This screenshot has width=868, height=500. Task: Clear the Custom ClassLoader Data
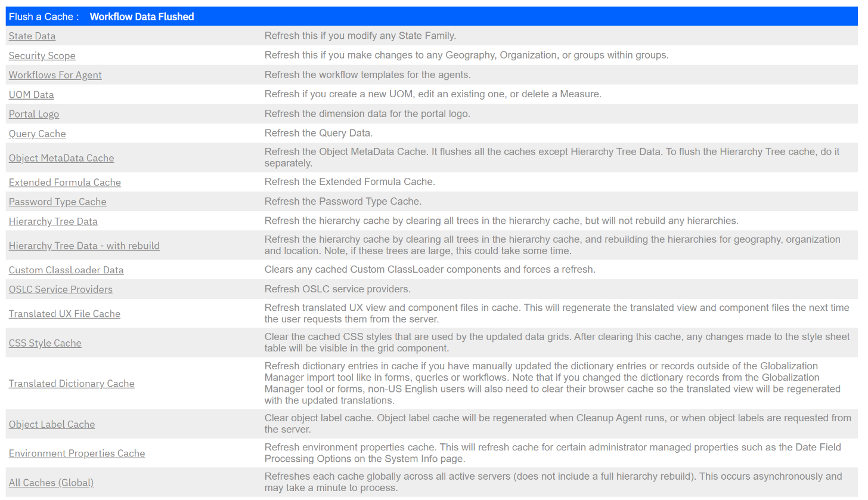(x=66, y=270)
